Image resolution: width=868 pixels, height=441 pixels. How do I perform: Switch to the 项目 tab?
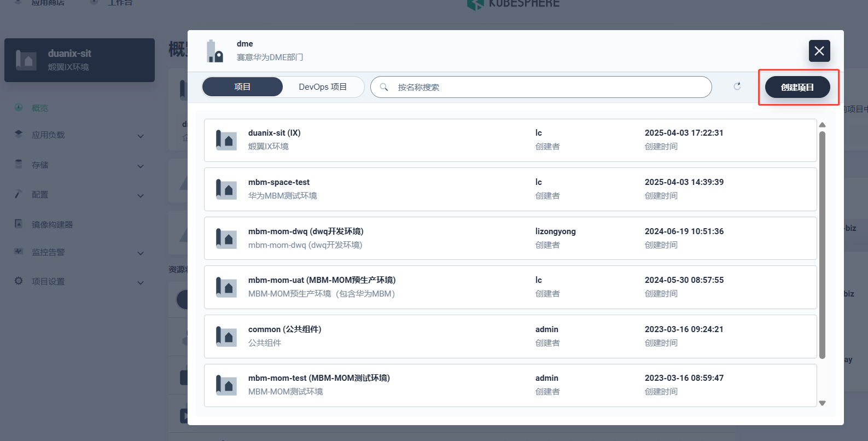click(242, 87)
